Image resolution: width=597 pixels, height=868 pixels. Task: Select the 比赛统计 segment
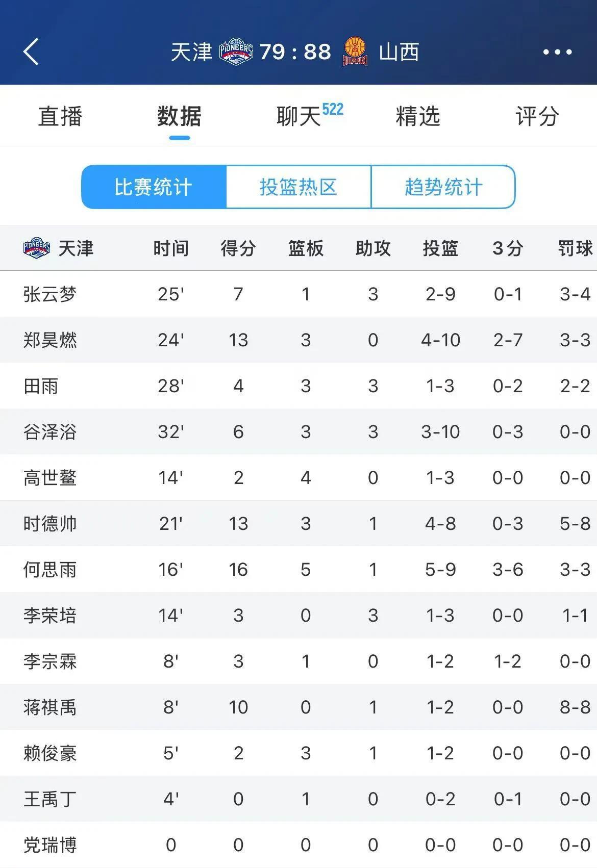[x=153, y=187]
